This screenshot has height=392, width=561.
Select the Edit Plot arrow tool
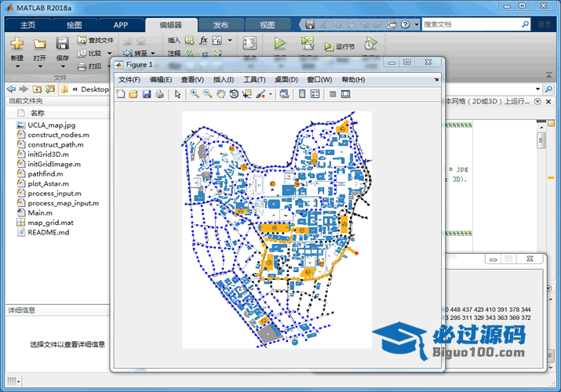tap(177, 94)
